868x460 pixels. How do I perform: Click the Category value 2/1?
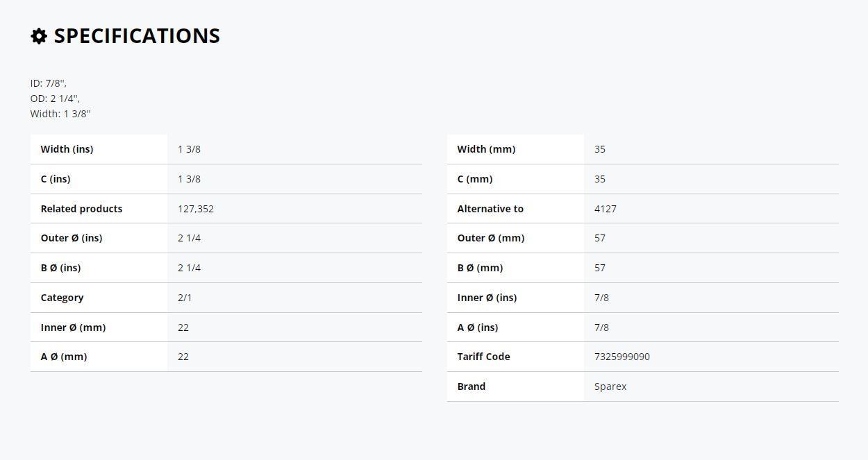click(x=185, y=298)
